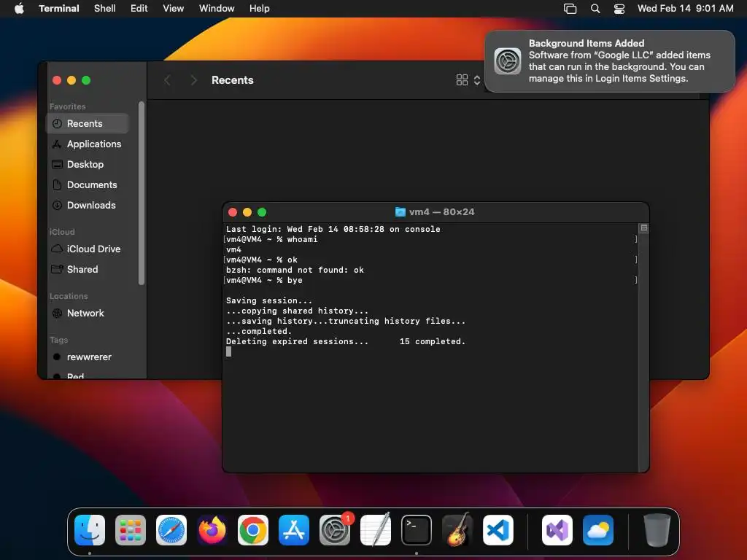Open the App Store from the Dock
The width and height of the screenshot is (747, 560).
pyautogui.click(x=294, y=530)
